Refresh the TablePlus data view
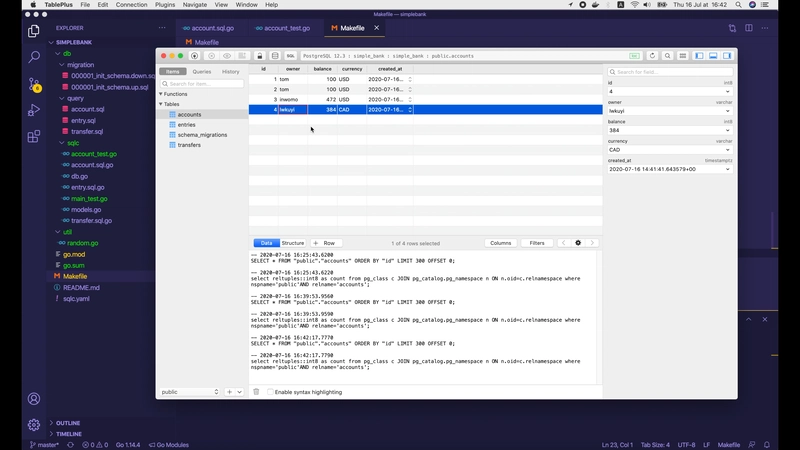The image size is (800, 450). pos(652,56)
